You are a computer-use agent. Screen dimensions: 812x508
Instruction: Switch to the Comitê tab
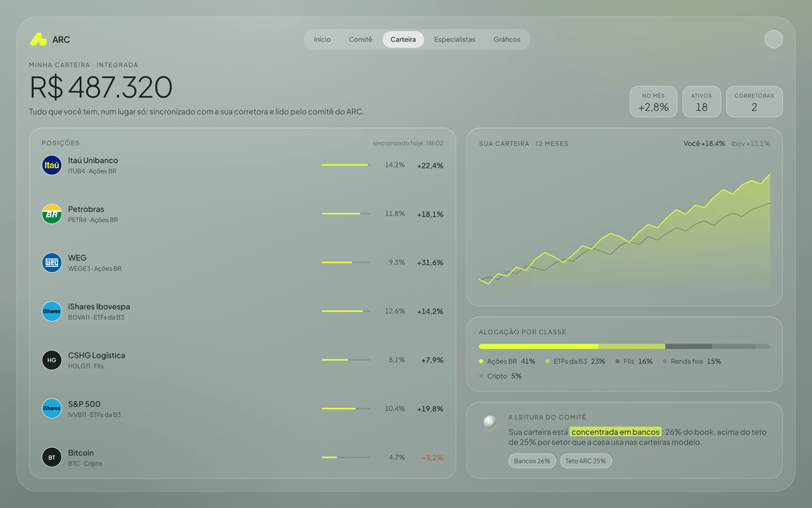click(360, 40)
